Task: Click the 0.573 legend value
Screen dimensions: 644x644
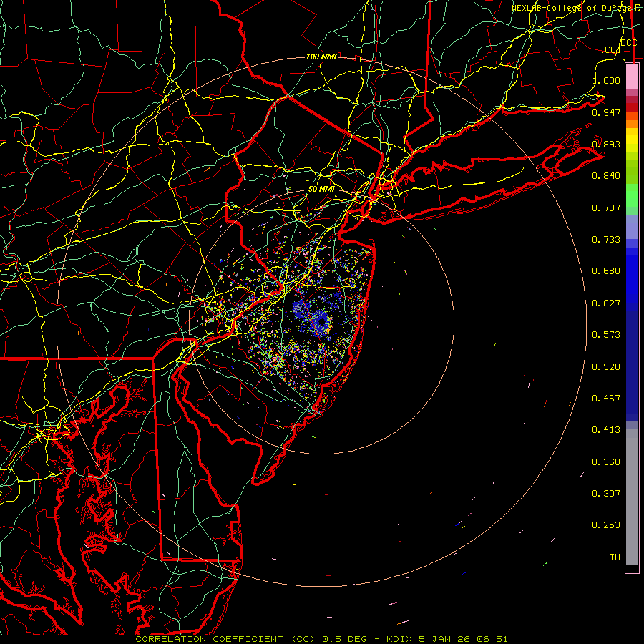Action: (x=606, y=335)
